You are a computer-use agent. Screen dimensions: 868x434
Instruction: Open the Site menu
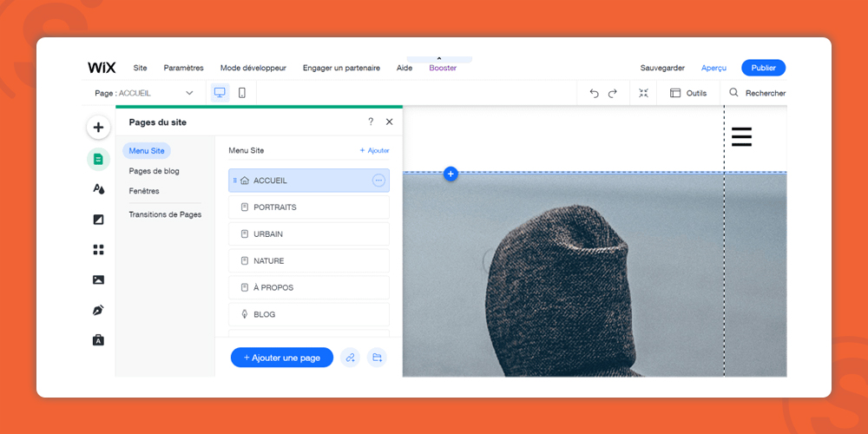point(140,68)
